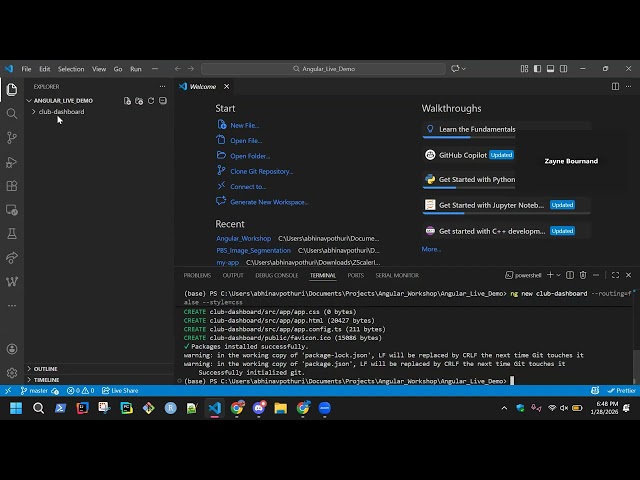
Task: Open the View menu
Action: (x=99, y=69)
